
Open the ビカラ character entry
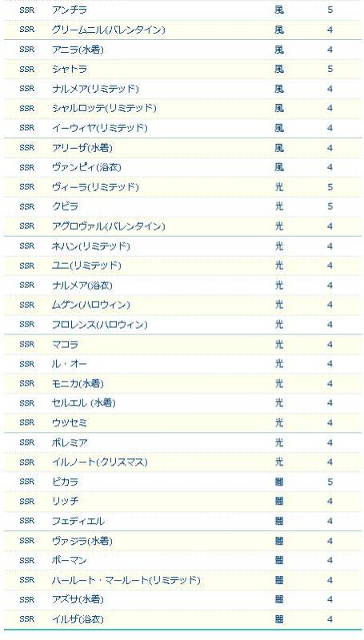(65, 482)
